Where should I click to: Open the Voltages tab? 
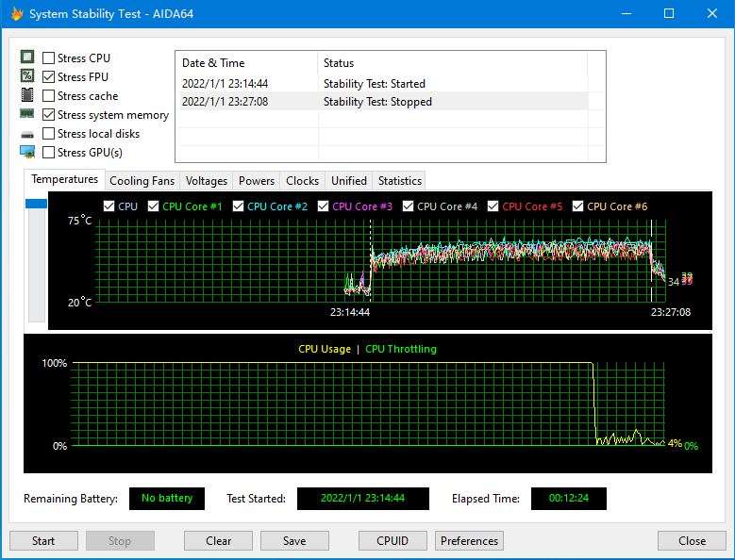(206, 181)
